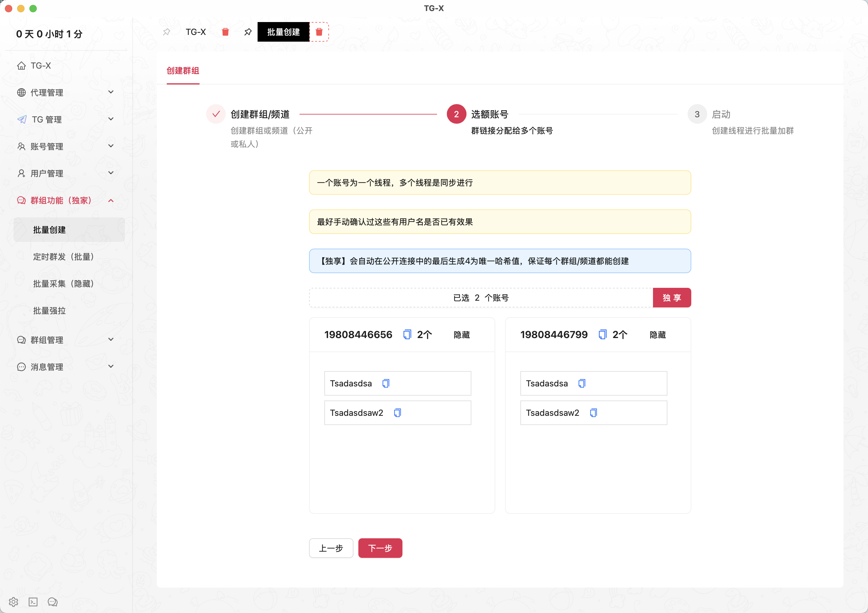Expand the TG 管理 menu chevron
Screen dimensions: 868x613
point(111,119)
